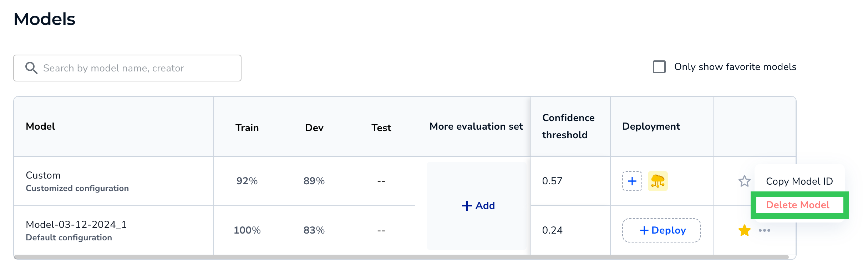
Task: Select 0.24 confidence threshold value
Action: pyautogui.click(x=552, y=230)
